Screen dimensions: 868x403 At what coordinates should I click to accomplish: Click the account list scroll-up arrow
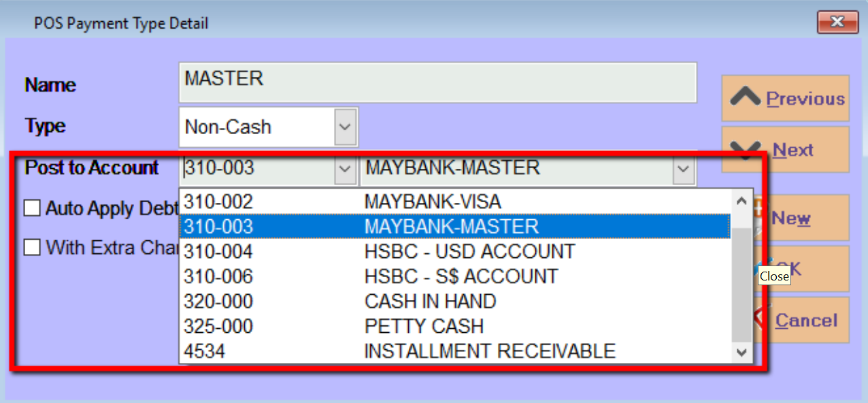point(741,201)
